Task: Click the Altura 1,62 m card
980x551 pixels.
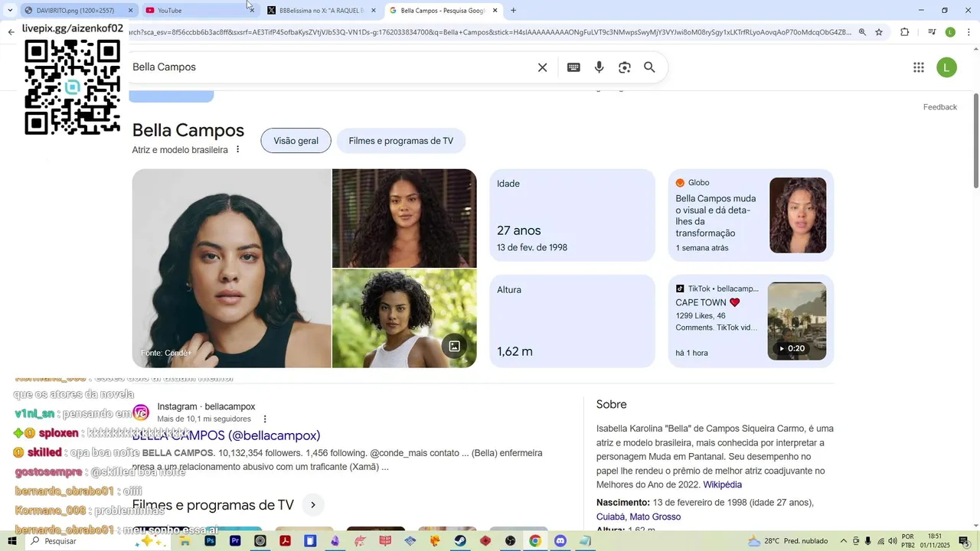Action: pos(572,321)
